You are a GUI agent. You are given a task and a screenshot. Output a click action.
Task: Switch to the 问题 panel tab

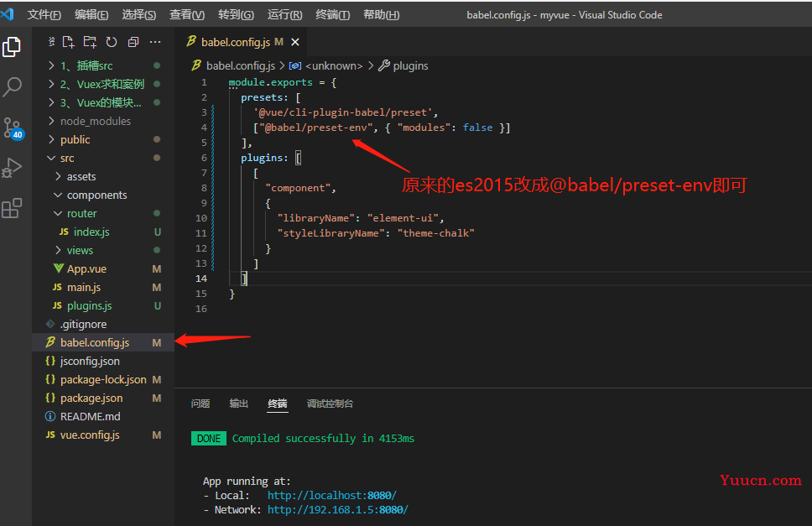pos(200,404)
